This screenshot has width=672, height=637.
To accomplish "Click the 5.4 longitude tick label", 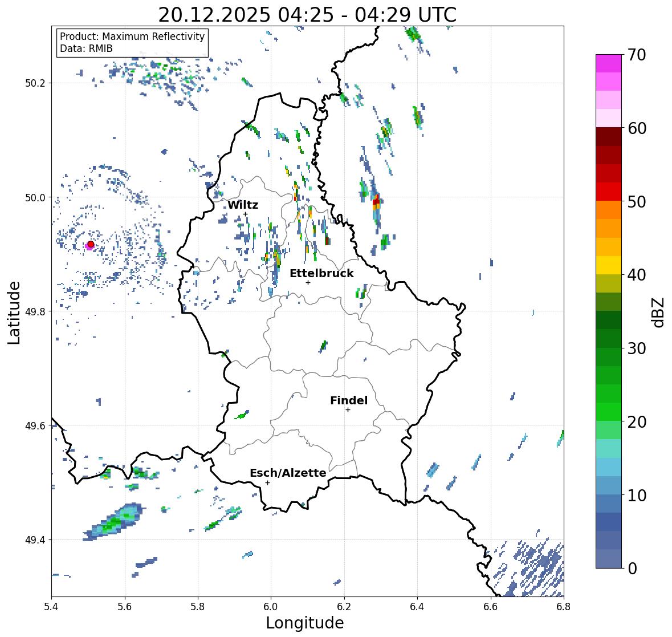I will [x=51, y=607].
